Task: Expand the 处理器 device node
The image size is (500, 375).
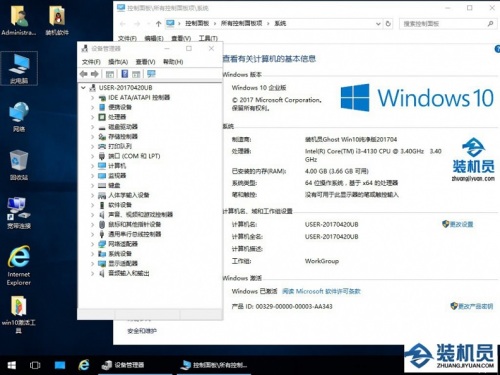Action: (x=93, y=117)
